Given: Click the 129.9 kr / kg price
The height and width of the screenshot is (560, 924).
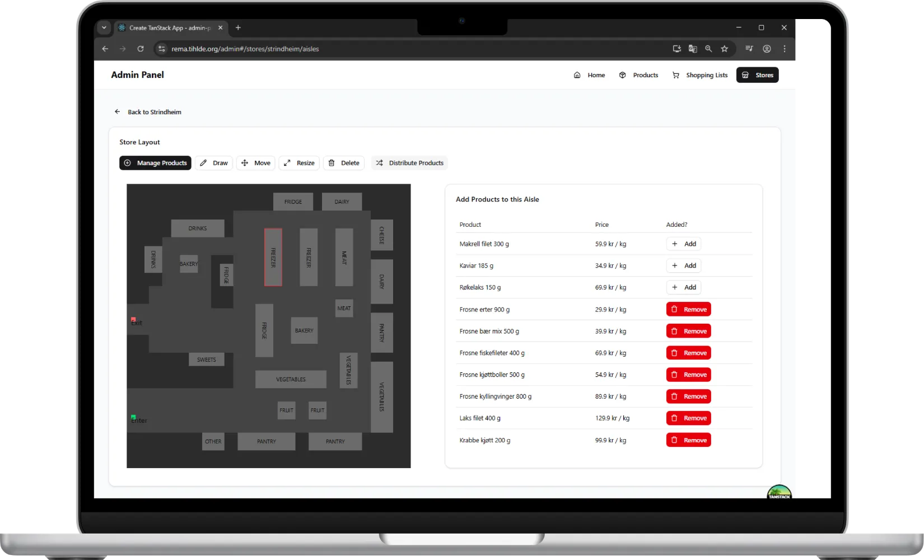Looking at the screenshot, I should click(x=612, y=418).
